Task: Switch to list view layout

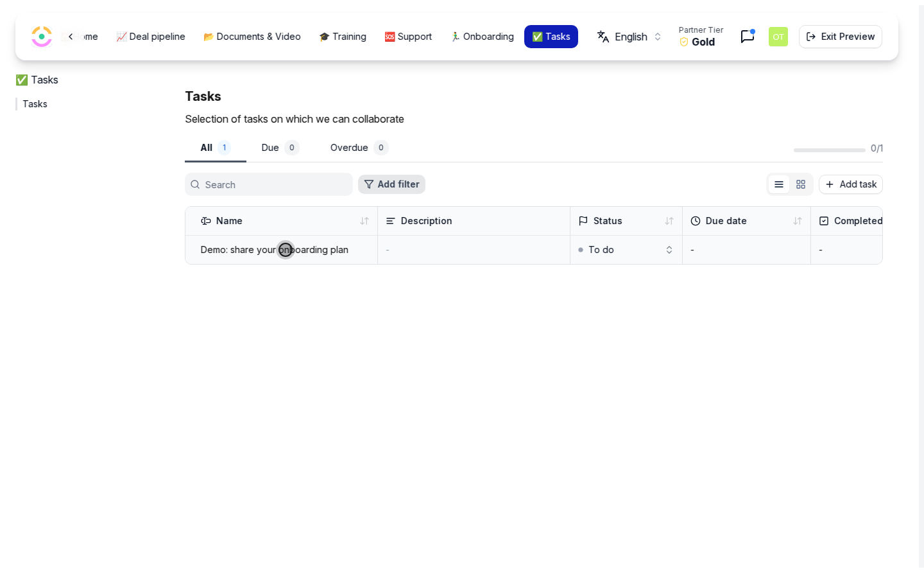Action: [779, 184]
